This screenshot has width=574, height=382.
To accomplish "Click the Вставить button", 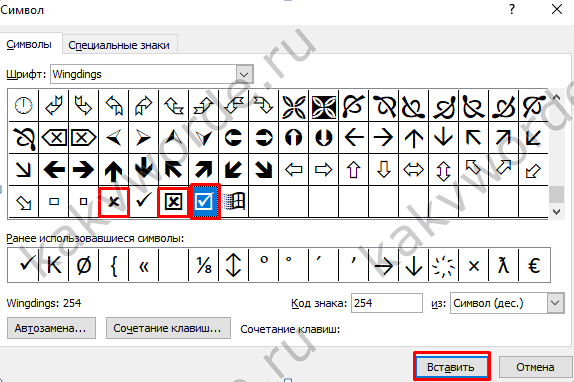I will 452,366.
